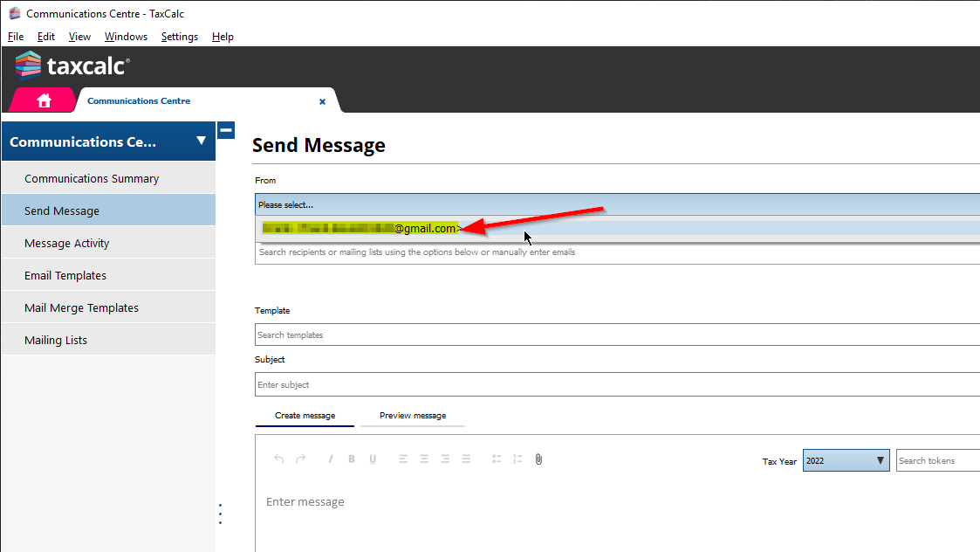
Task: Open Message Activity
Action: (109, 243)
